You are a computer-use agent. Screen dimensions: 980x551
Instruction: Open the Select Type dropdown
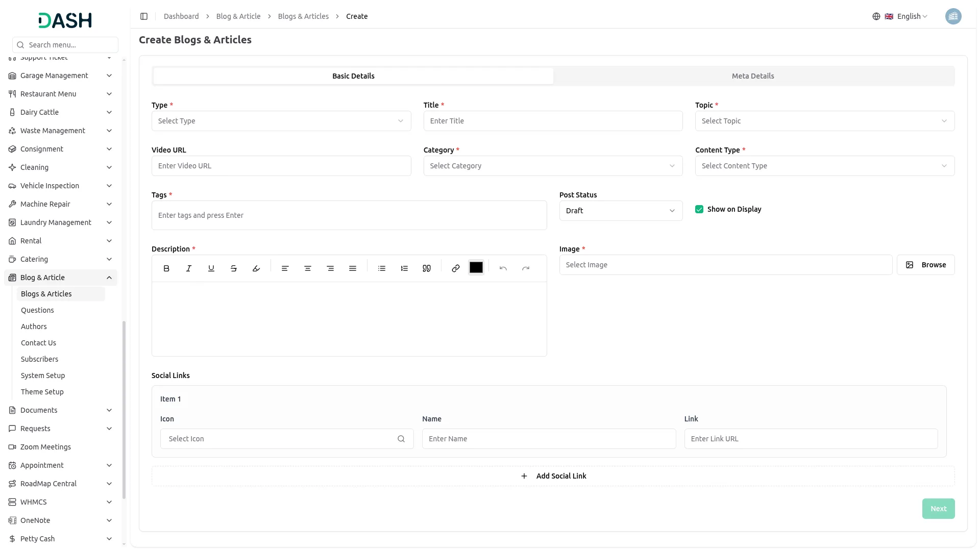tap(281, 121)
